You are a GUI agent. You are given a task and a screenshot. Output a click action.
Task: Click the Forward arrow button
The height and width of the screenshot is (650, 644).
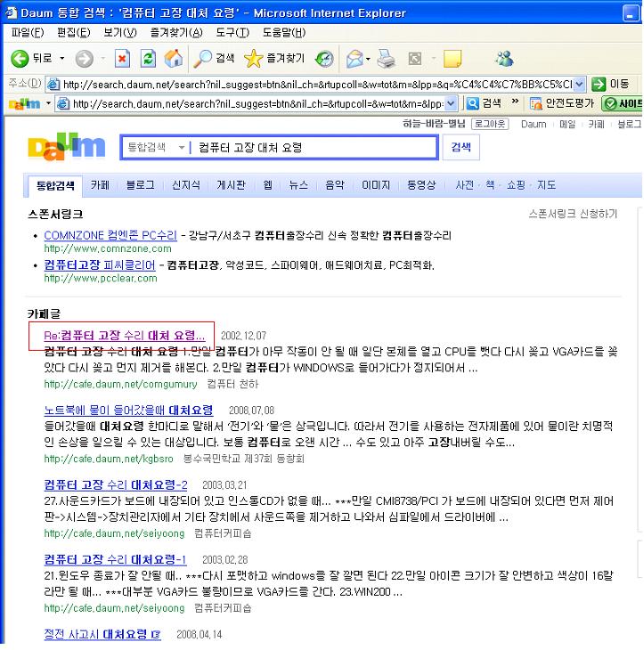pos(85,59)
